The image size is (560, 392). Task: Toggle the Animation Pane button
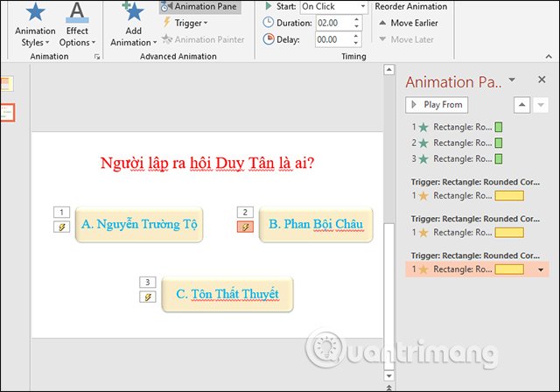coord(199,6)
